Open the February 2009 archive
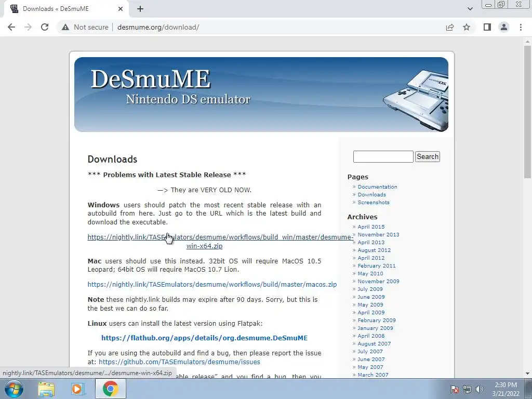 click(377, 320)
